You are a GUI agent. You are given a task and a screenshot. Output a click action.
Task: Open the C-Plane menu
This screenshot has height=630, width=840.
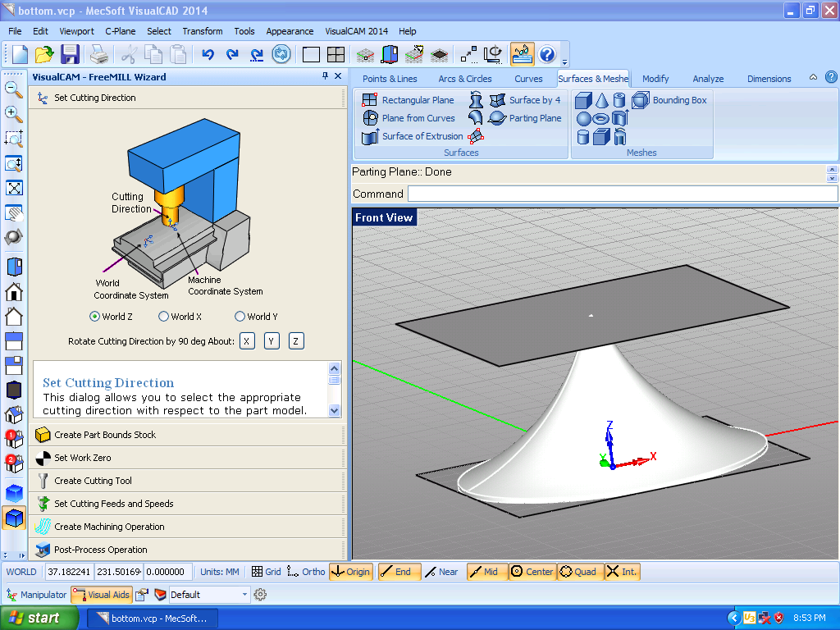click(120, 31)
